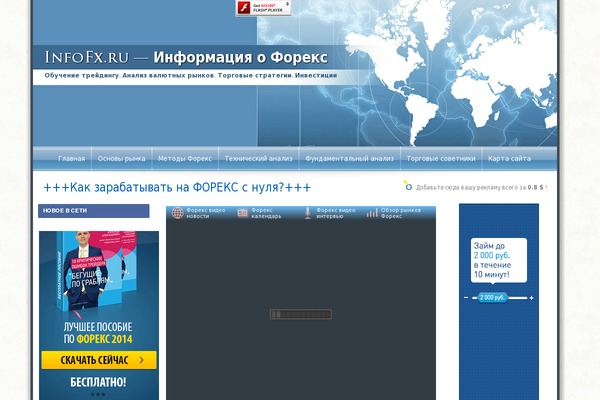
Task: Switch to Форекс календарь tab
Action: pyautogui.click(x=266, y=213)
